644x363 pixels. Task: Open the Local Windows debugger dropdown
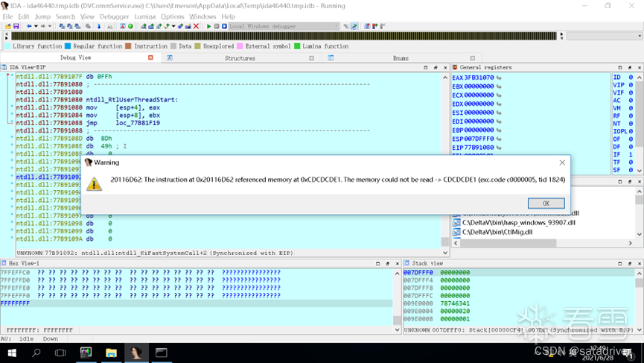pos(337,26)
